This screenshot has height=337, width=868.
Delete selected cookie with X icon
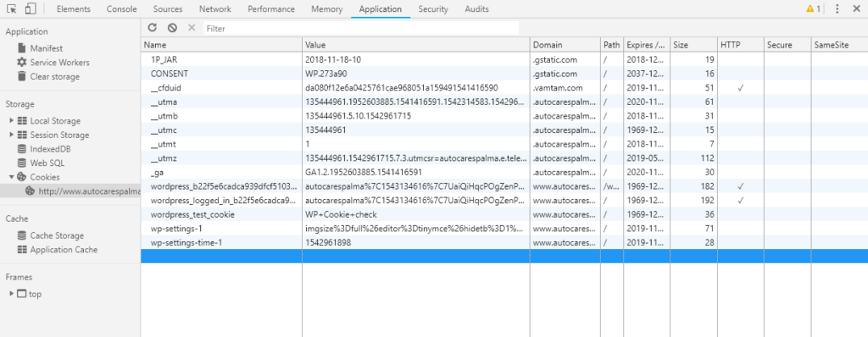tap(192, 28)
